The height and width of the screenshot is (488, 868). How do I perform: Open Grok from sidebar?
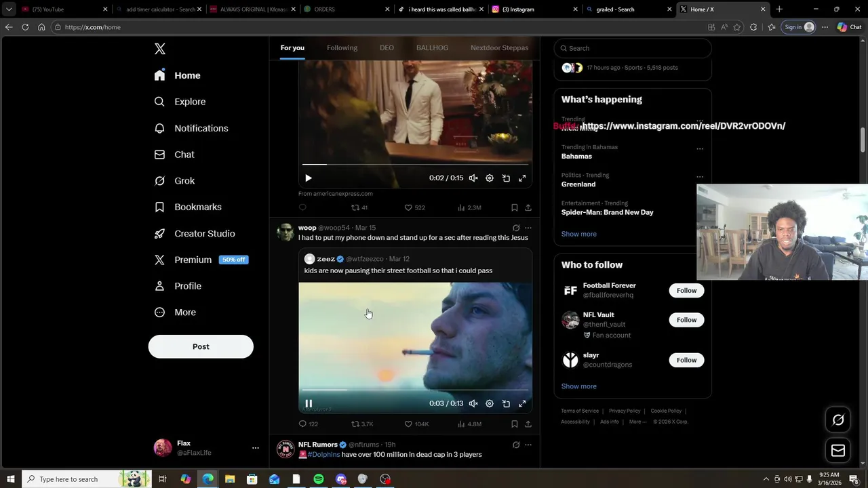coord(174,181)
